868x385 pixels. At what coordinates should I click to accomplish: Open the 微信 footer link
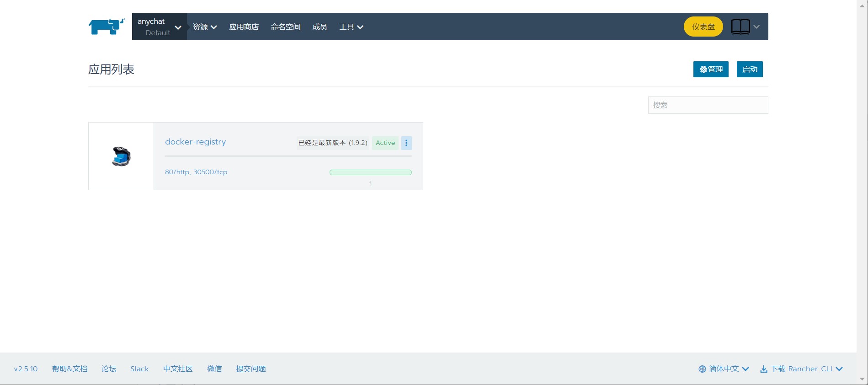click(x=214, y=369)
